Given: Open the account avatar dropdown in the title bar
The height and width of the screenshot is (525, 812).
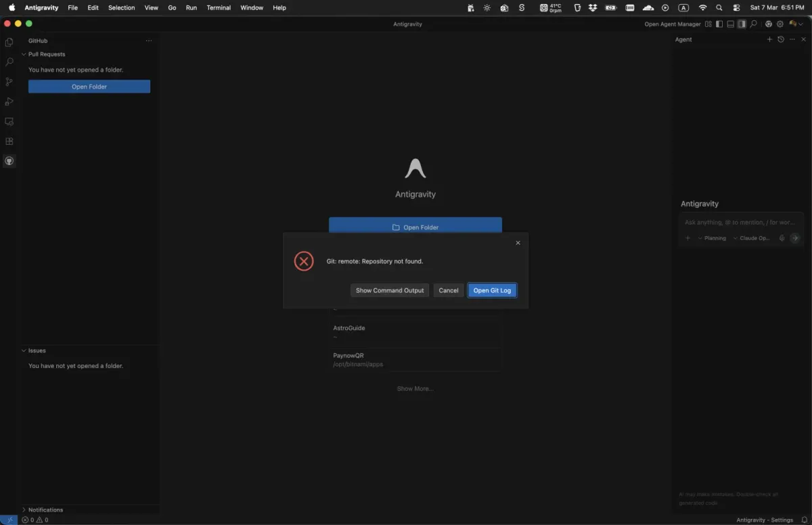Looking at the screenshot, I should coord(795,24).
